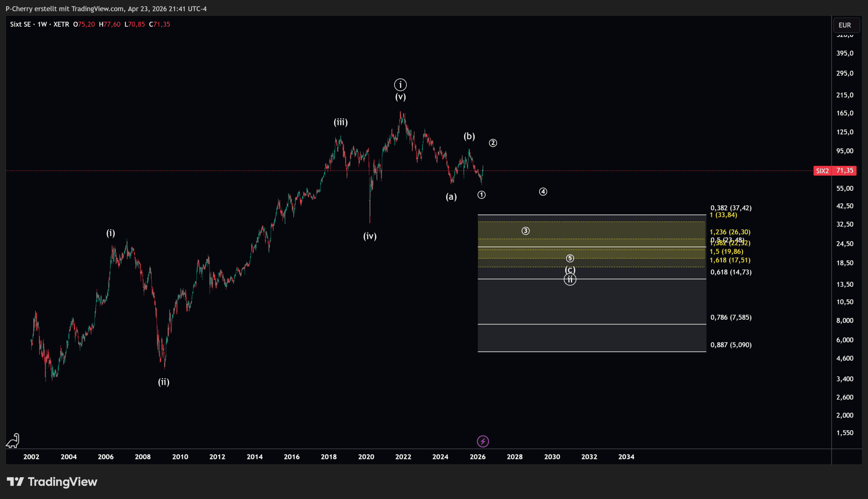This screenshot has width=868, height=499.
Task: Select the circled ii wave label
Action: [x=570, y=280]
